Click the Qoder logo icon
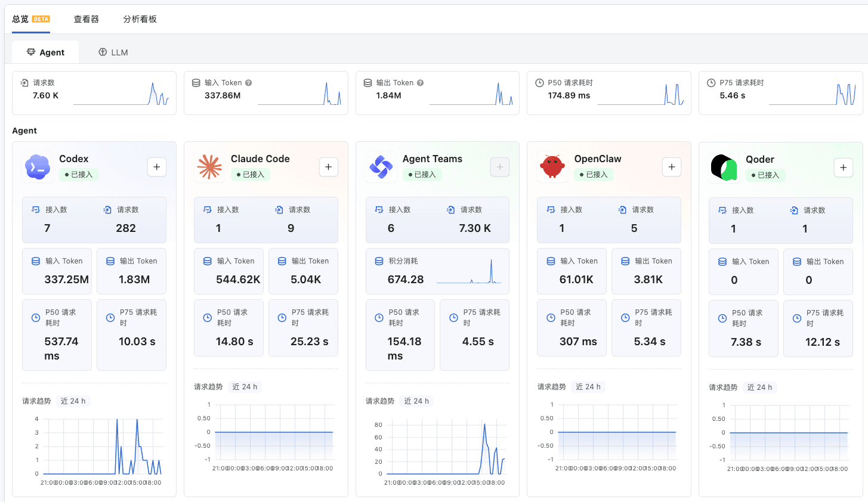This screenshot has height=502, width=868. coord(724,168)
